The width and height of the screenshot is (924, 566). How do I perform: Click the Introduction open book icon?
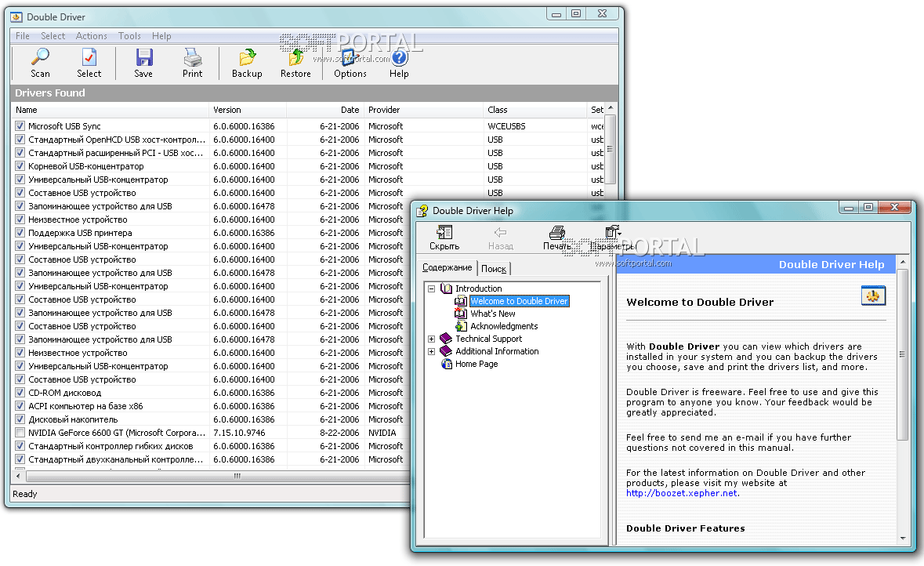[x=446, y=288]
